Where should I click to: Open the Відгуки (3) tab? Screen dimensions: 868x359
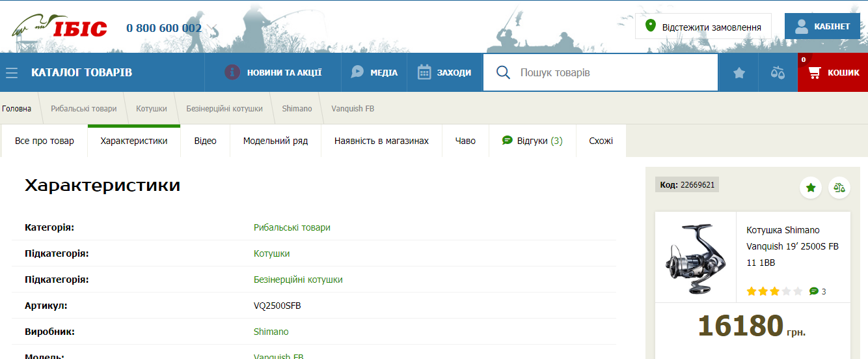click(x=532, y=141)
